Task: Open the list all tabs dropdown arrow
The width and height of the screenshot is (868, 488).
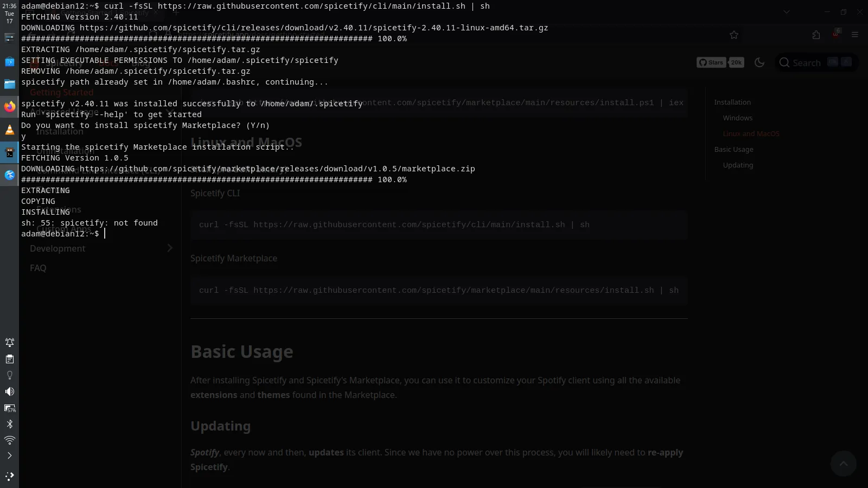Action: [x=787, y=12]
